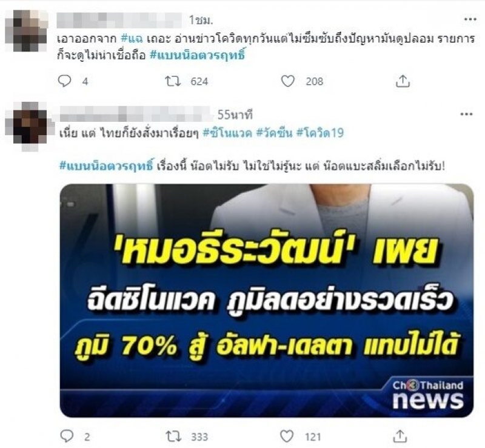Open #แบนน็อตวรฤทธิ์ hashtag in first tweet
Image resolution: width=485 pixels, height=448 pixels.
pos(198,55)
